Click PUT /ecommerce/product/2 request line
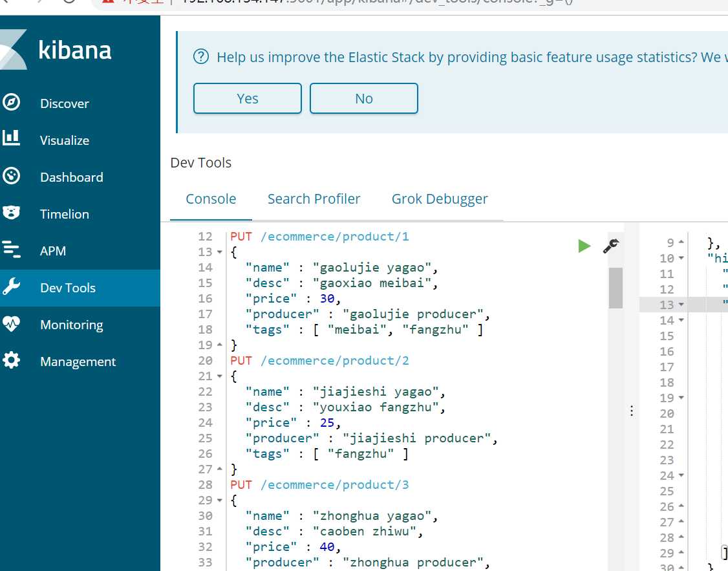Screen dimensions: 728x571 (x=319, y=361)
